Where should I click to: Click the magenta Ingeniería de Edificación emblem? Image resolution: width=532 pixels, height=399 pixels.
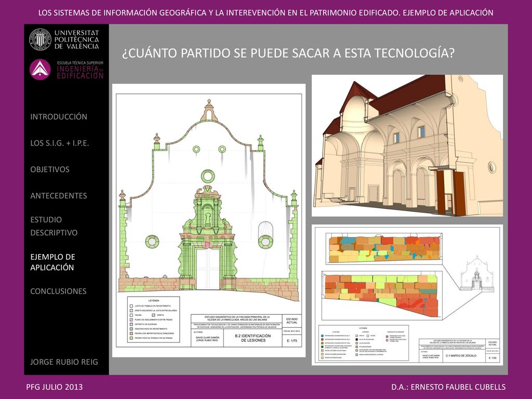click(40, 70)
